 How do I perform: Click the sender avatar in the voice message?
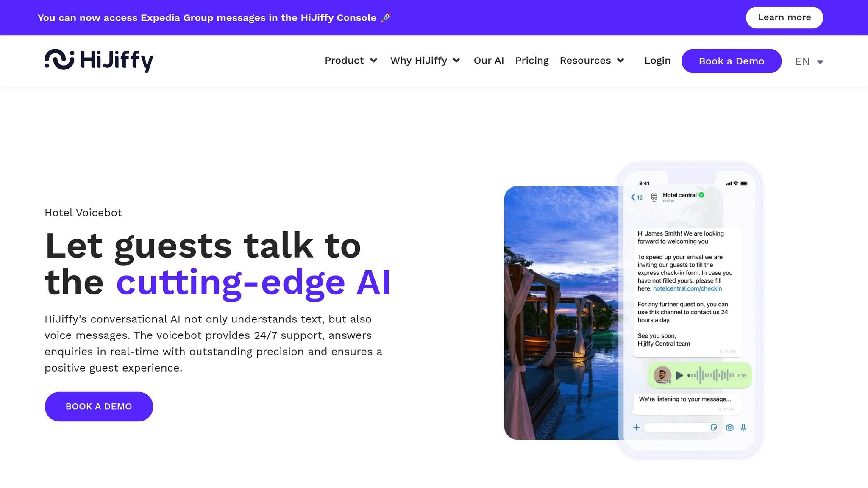pos(662,375)
